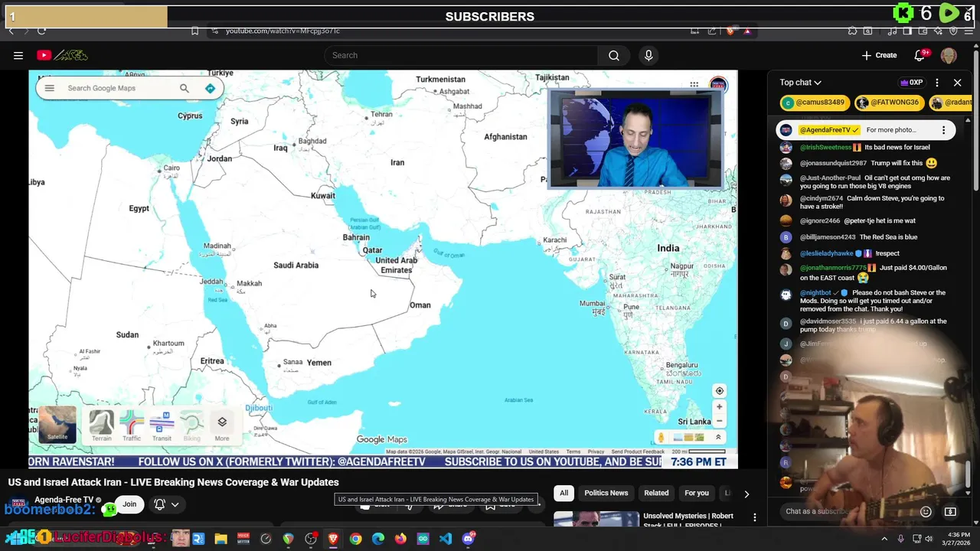
Task: Focus the YouTube search field
Action: tap(461, 55)
